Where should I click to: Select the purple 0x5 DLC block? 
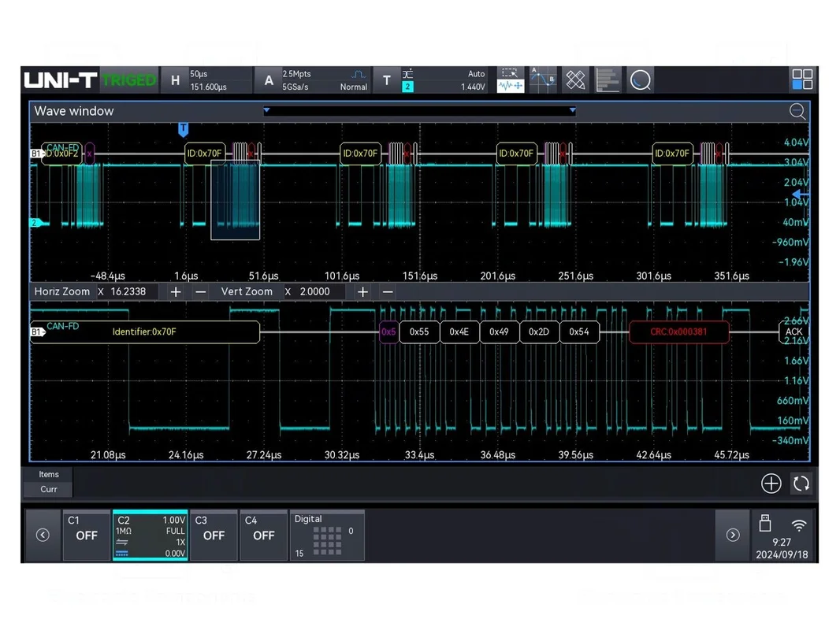click(x=388, y=332)
